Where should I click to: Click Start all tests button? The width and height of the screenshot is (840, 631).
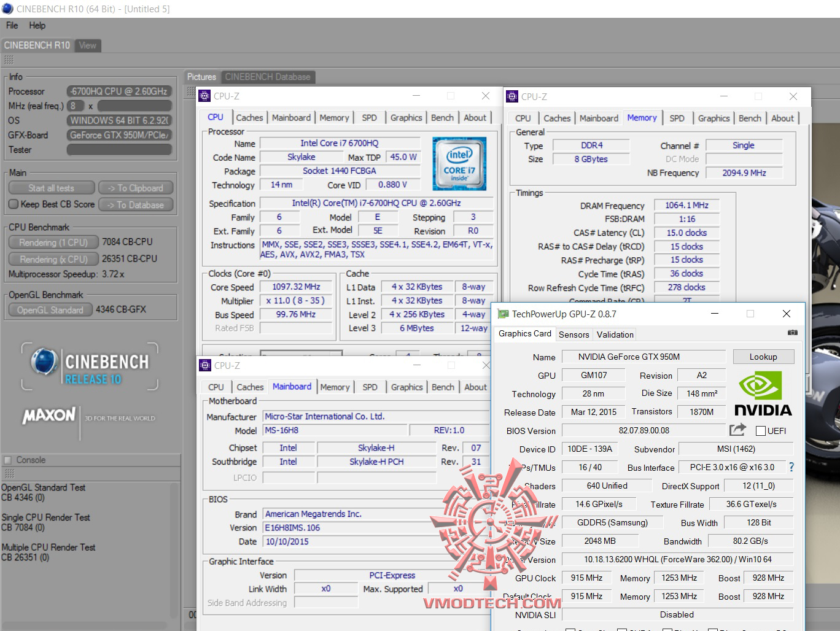click(x=52, y=188)
